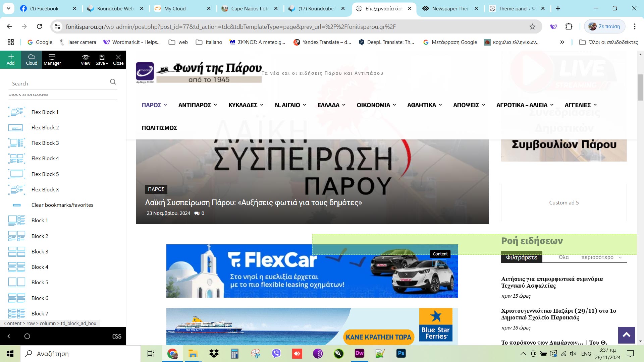Viewport: 644px width, 362px height.
Task: Expand the περισσότερο filter dropdown
Action: click(x=601, y=257)
